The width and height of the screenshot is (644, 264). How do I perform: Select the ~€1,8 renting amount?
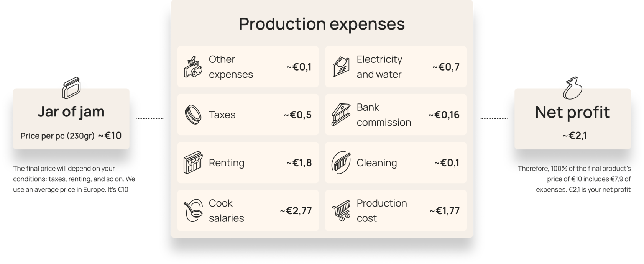click(299, 162)
